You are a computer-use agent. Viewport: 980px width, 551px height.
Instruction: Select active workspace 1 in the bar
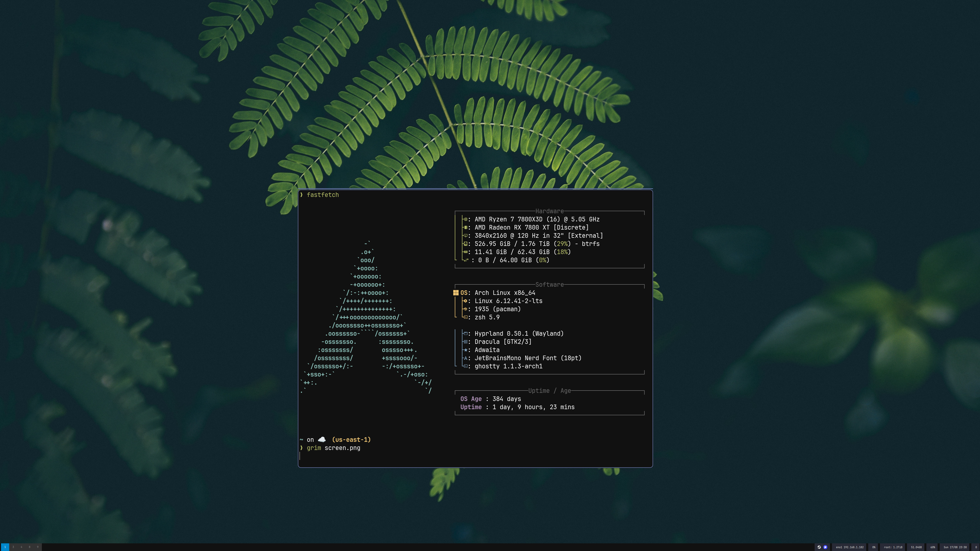5,547
